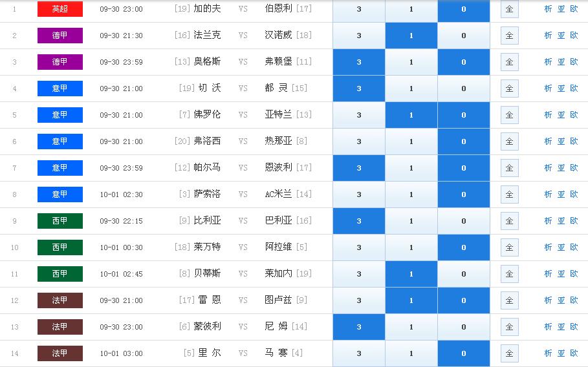Click kickoff time 10-01 02:45
Image resolution: width=588 pixels, height=367 pixels.
121,274
